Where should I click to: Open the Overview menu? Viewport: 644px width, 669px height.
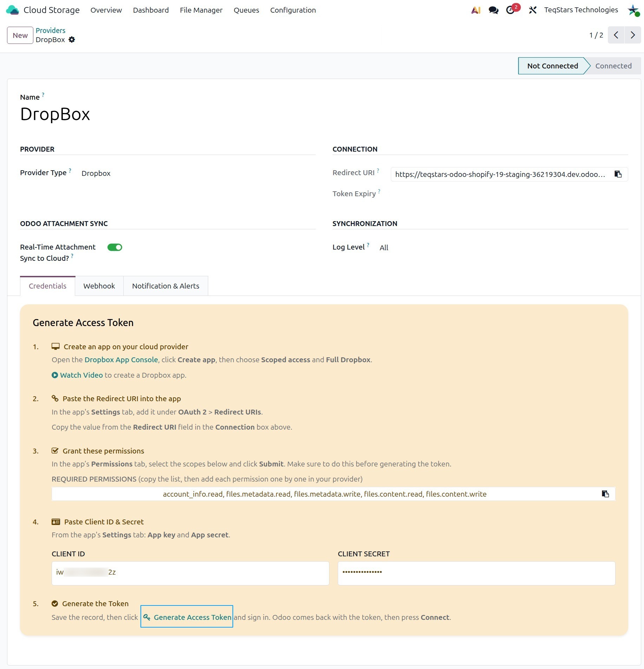point(106,10)
